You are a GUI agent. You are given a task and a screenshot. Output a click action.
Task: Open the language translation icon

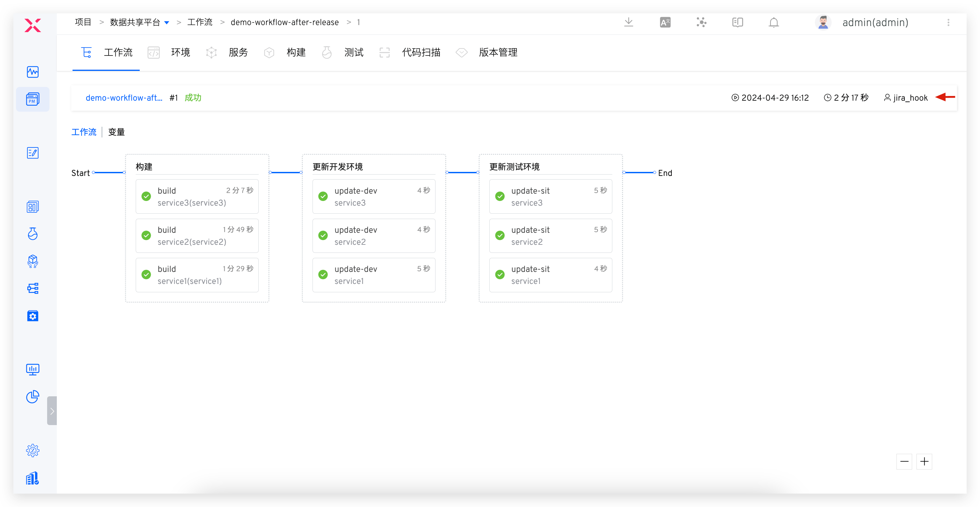click(x=665, y=22)
